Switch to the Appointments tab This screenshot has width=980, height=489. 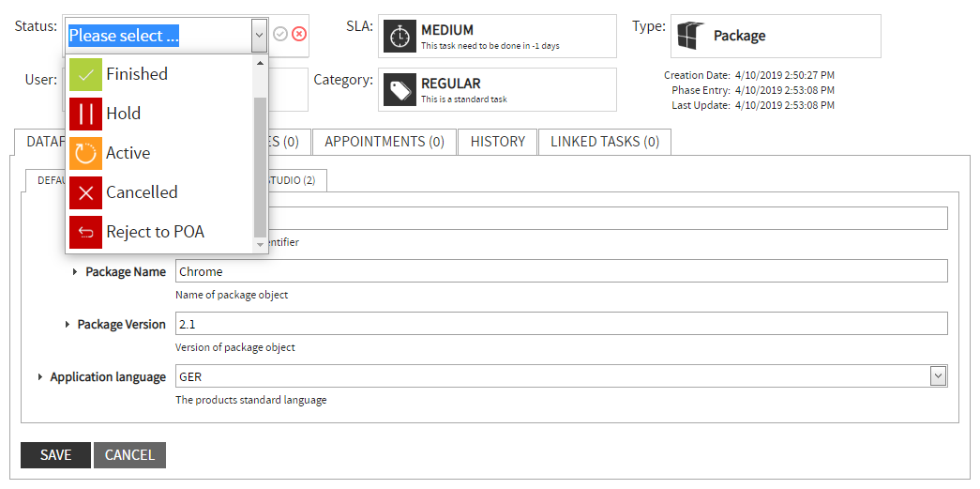coord(384,142)
